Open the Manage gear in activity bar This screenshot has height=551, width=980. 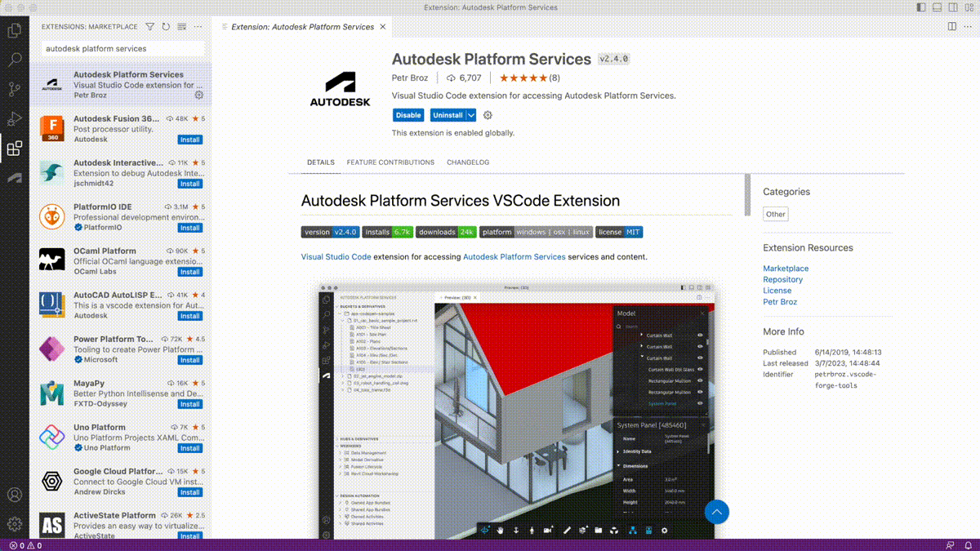point(14,524)
